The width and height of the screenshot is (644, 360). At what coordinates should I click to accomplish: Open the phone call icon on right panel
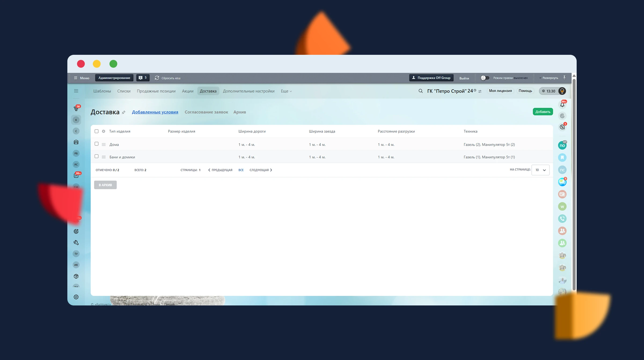pyautogui.click(x=562, y=219)
